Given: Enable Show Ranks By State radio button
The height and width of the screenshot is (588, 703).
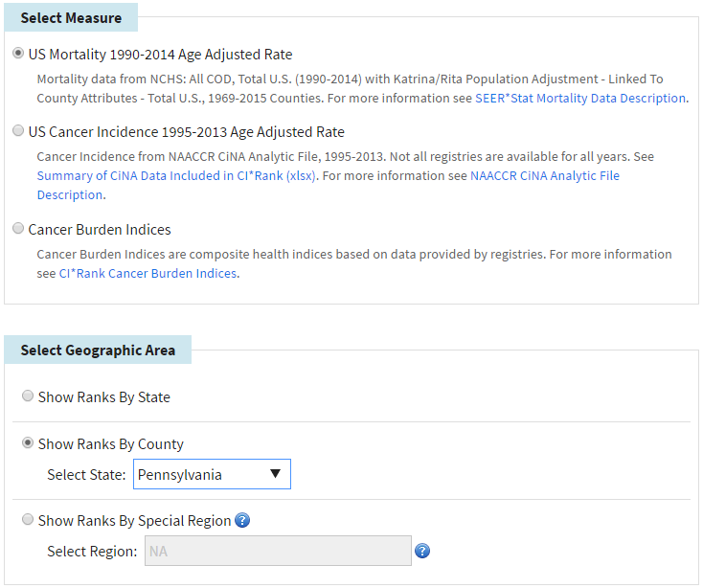Looking at the screenshot, I should [28, 396].
